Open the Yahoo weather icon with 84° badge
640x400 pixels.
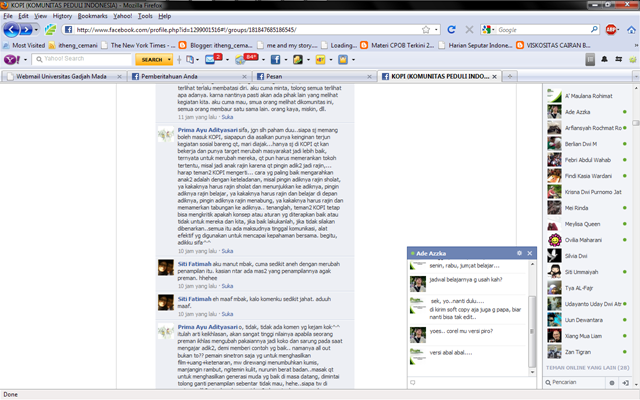click(x=246, y=59)
